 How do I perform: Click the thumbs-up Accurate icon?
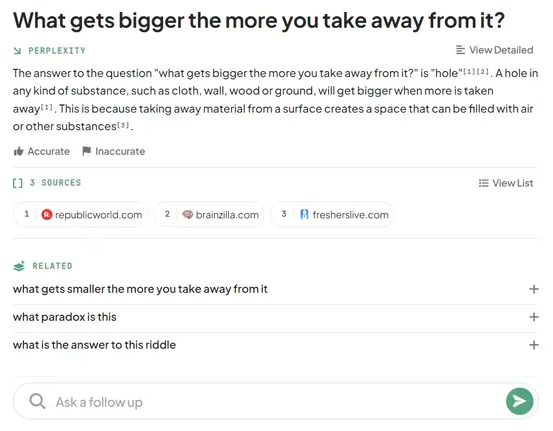coord(18,151)
